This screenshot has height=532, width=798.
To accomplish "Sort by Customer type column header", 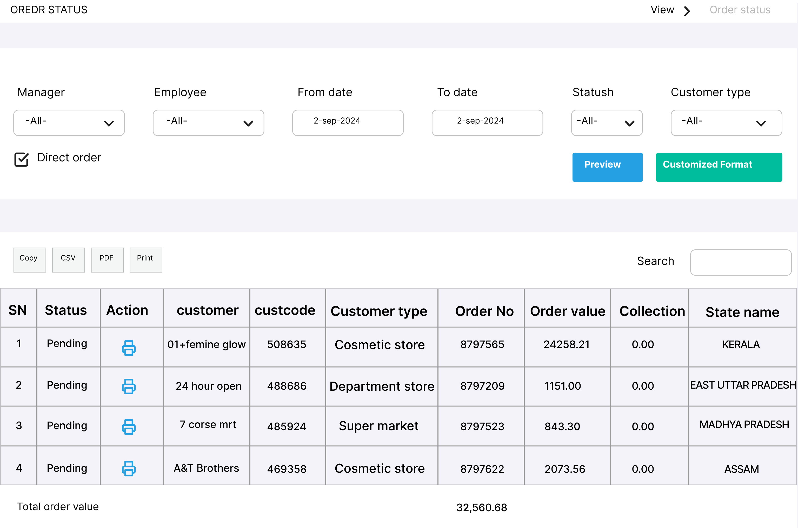I will point(379,311).
